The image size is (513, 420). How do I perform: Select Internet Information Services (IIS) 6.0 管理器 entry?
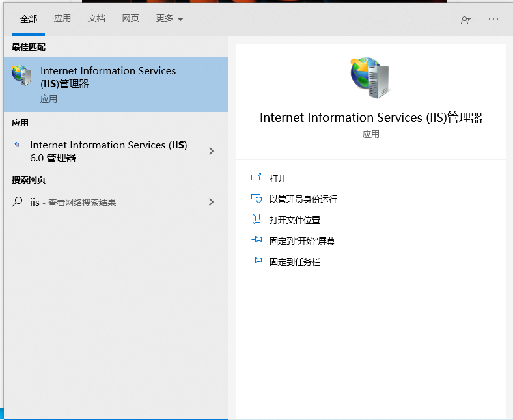[x=116, y=151]
